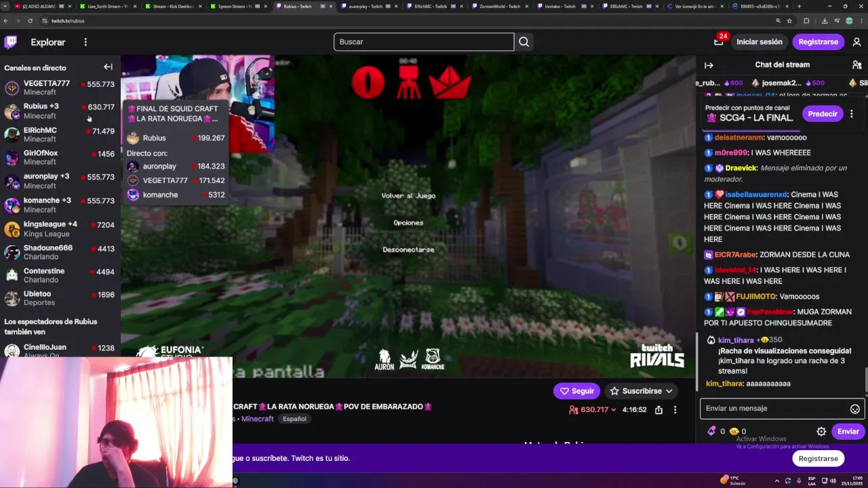Open the GirlOfNox channel in the sidebar
868x488 pixels.
60,157
